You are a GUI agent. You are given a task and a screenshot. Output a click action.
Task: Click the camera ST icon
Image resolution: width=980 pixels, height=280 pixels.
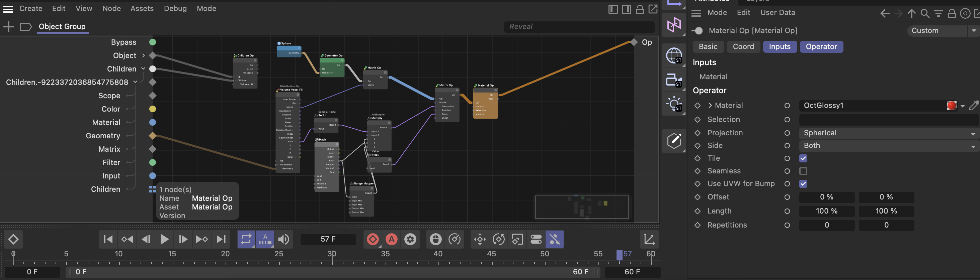(674, 80)
